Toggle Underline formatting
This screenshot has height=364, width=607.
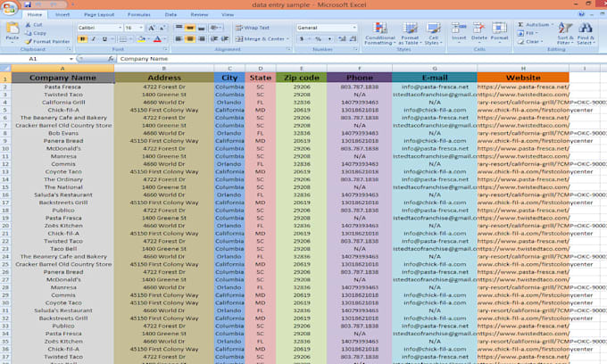104,39
